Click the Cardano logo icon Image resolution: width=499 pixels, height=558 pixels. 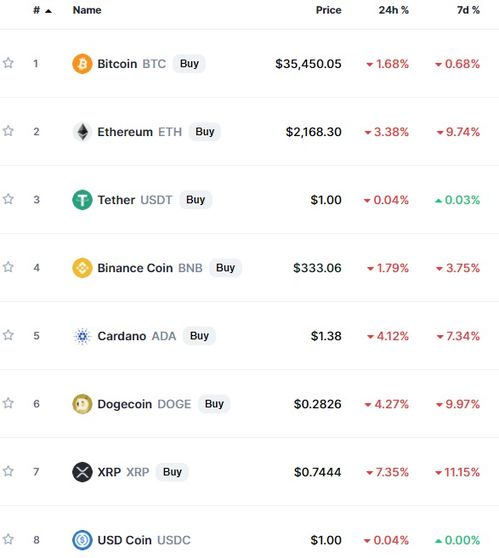[x=82, y=336]
